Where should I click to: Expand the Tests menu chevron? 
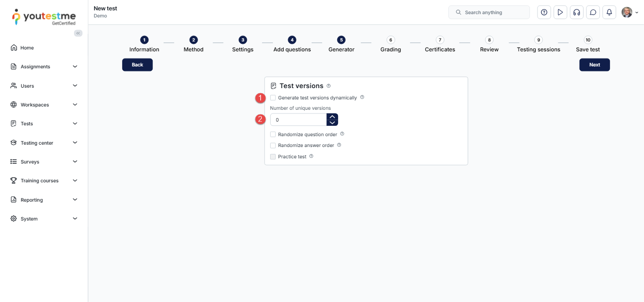(x=75, y=123)
